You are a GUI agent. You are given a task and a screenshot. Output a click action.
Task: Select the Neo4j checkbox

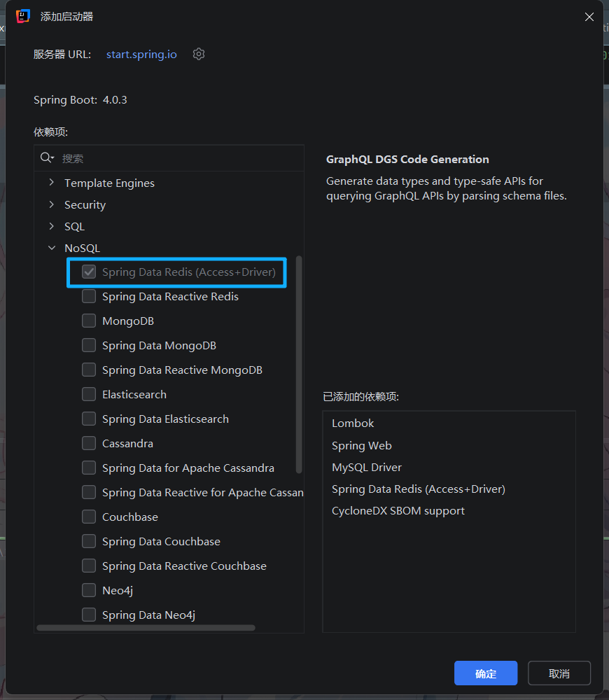coord(89,590)
